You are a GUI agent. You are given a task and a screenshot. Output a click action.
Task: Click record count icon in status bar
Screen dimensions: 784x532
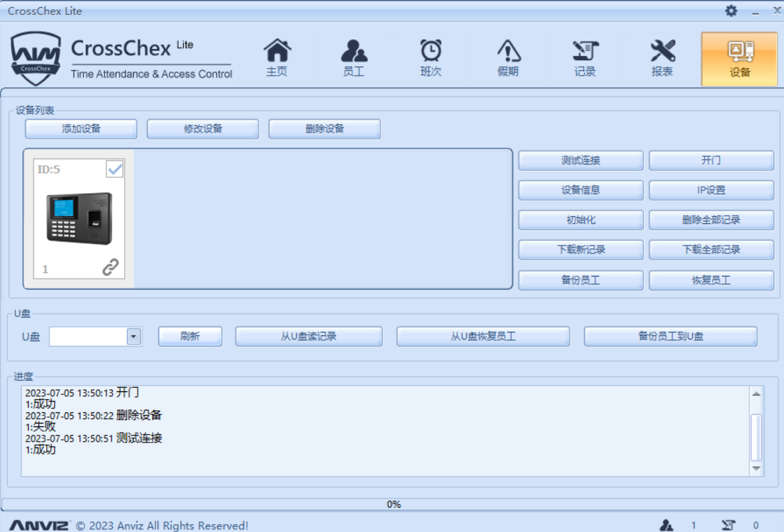[729, 525]
